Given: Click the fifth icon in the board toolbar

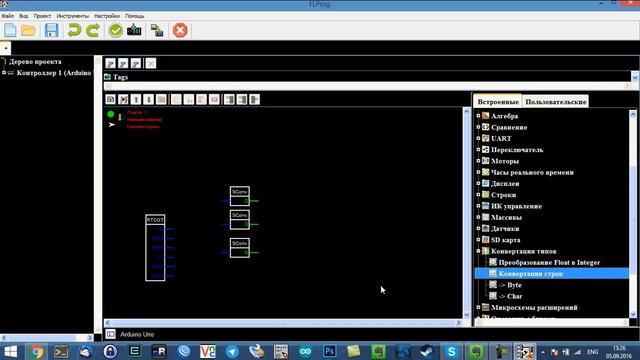Looking at the screenshot, I should (x=161, y=99).
